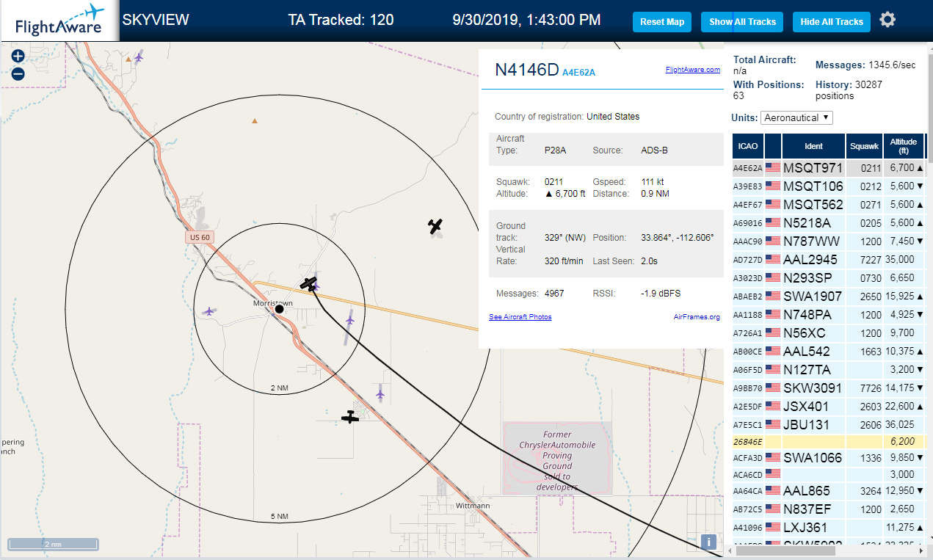This screenshot has width=933, height=560.
Task: Select the N748PA aircraft row
Action: pyautogui.click(x=829, y=315)
